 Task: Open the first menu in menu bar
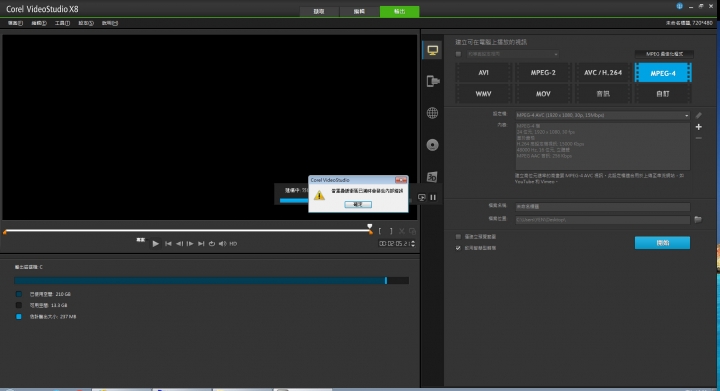[15, 23]
